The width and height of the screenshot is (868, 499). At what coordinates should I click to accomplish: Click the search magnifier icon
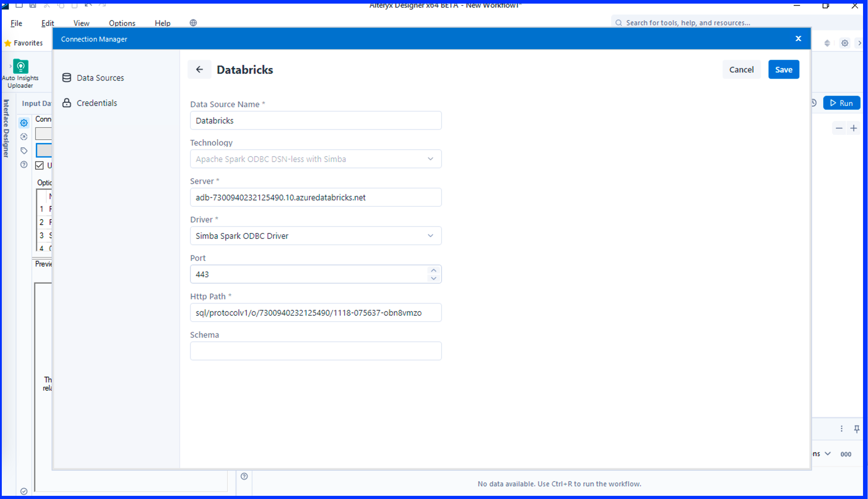click(x=618, y=23)
